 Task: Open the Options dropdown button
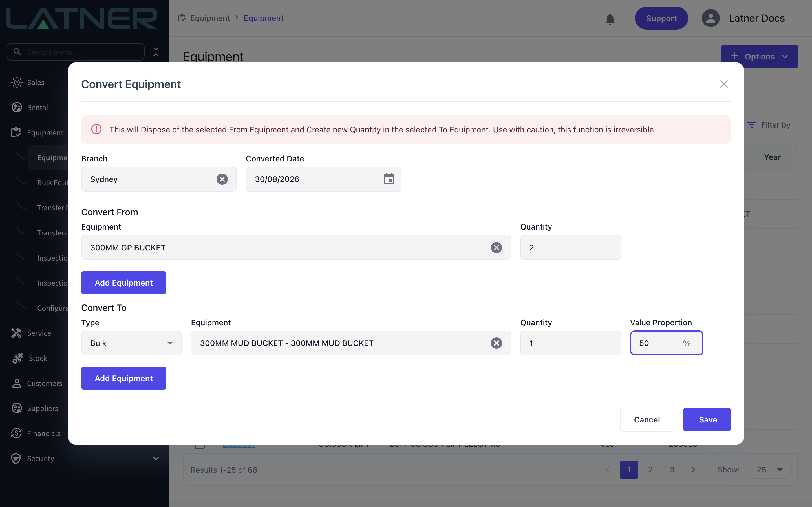[760, 56]
